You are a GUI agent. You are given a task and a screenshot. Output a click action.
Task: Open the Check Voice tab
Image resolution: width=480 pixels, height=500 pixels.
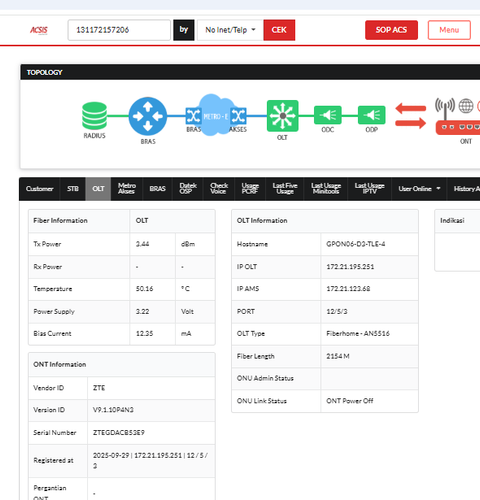(x=219, y=189)
